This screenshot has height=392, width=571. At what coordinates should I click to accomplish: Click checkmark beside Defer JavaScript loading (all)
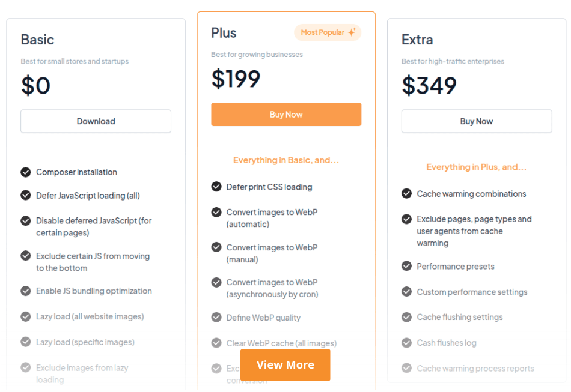tap(26, 195)
